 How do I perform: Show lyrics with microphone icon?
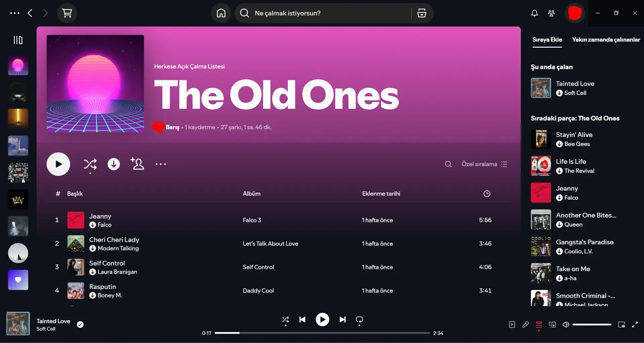tap(526, 325)
